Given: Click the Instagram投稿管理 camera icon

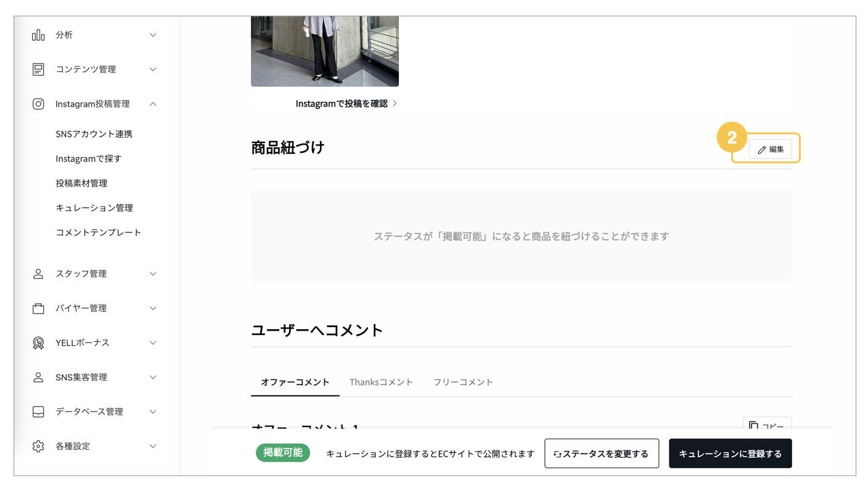Looking at the screenshot, I should pos(38,104).
